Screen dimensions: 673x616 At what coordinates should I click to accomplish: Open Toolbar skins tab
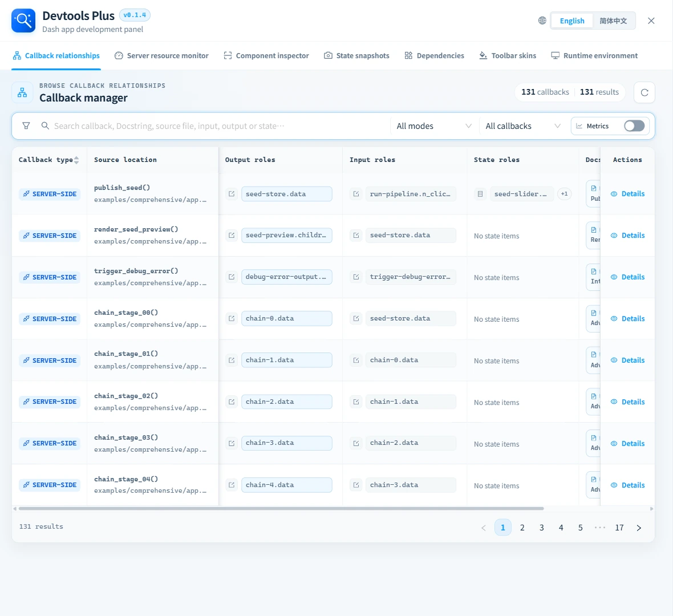pyautogui.click(x=508, y=56)
